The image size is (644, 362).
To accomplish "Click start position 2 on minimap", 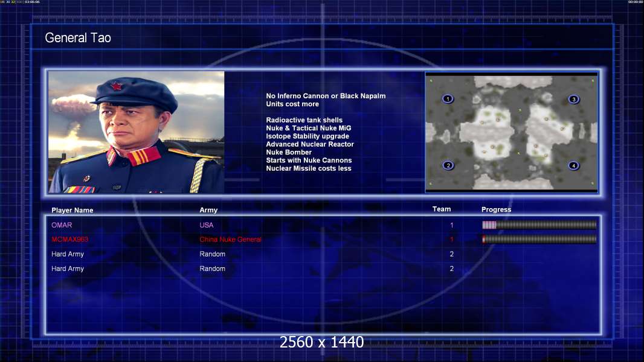I will tap(448, 166).
